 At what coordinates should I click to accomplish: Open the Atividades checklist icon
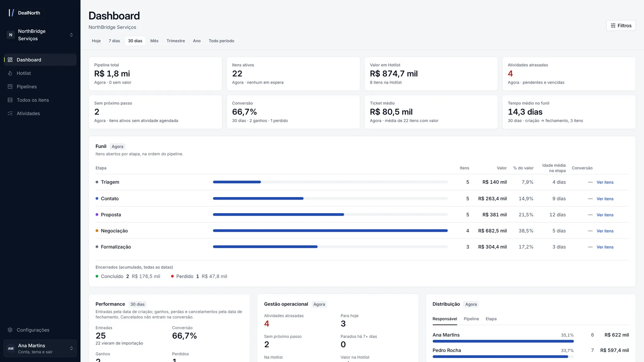pyautogui.click(x=10, y=113)
